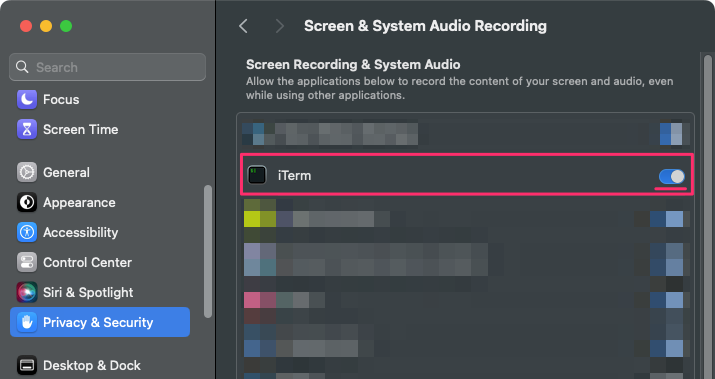715x379 pixels.
Task: Select Focus in the sidebar
Action: pos(61,99)
